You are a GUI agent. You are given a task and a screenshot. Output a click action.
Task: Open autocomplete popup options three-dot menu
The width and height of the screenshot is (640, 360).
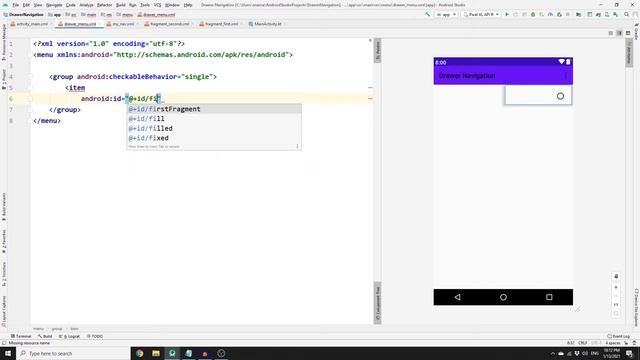tap(297, 146)
